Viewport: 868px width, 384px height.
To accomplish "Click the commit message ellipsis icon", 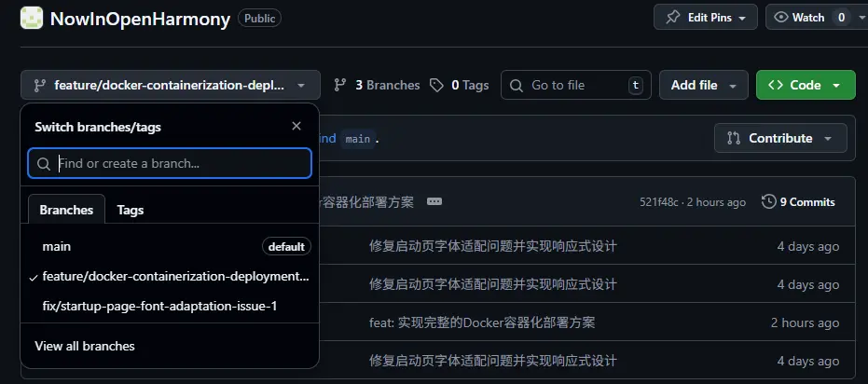I will pos(434,201).
